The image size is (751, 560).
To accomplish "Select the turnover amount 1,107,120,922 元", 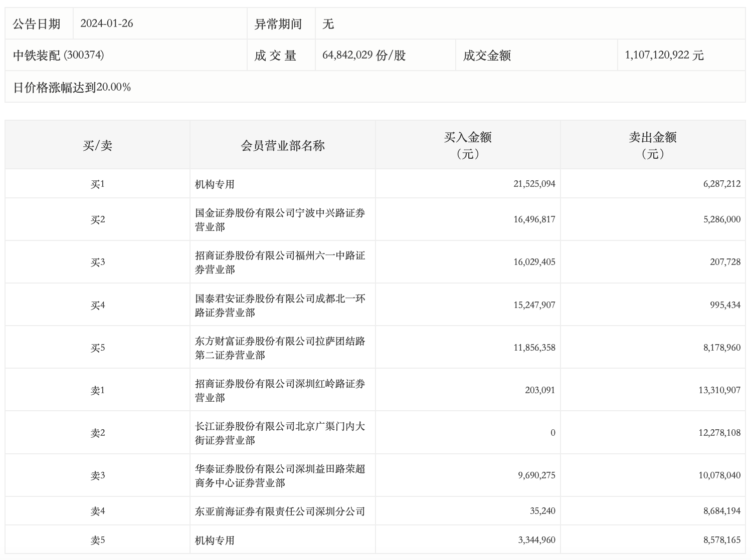I will (x=664, y=55).
